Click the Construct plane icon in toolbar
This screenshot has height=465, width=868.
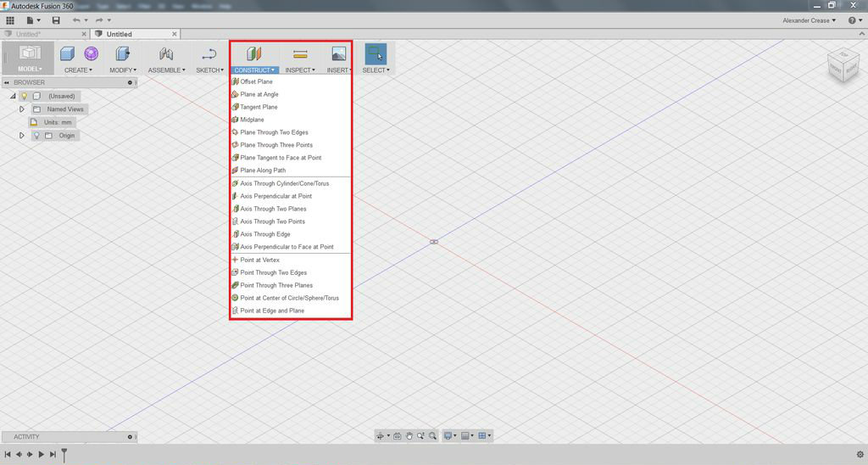click(x=254, y=53)
